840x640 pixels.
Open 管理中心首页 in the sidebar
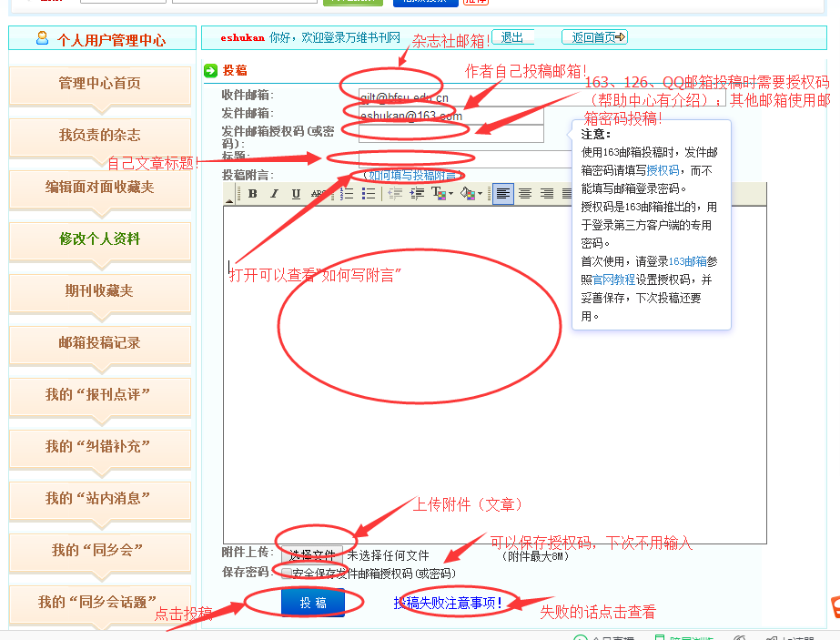tap(99, 84)
